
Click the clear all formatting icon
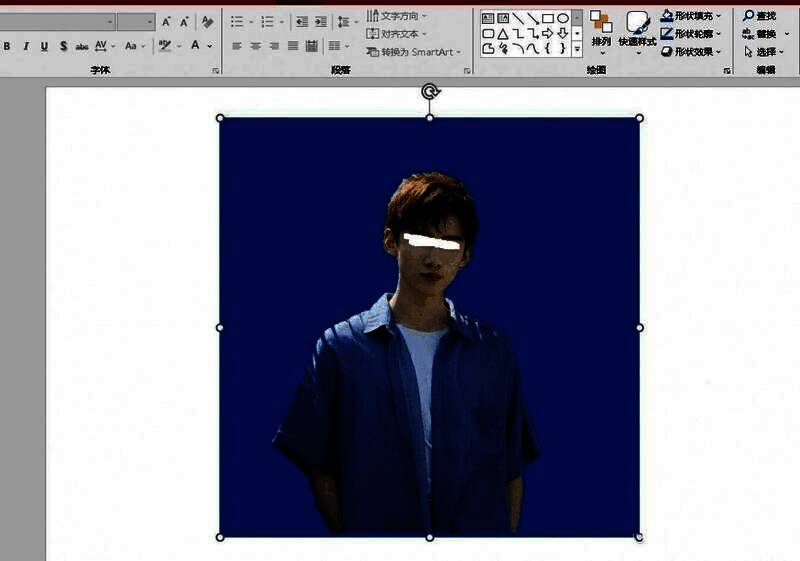tap(207, 21)
